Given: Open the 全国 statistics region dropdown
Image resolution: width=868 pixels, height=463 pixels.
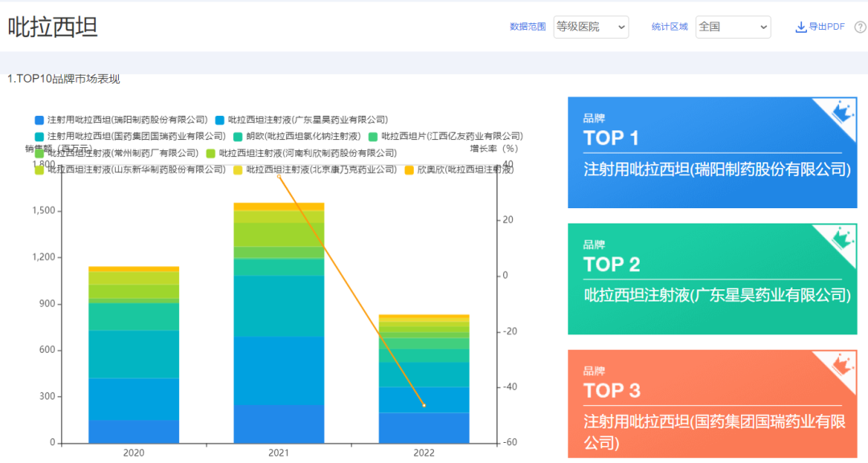Looking at the screenshot, I should [x=733, y=27].
